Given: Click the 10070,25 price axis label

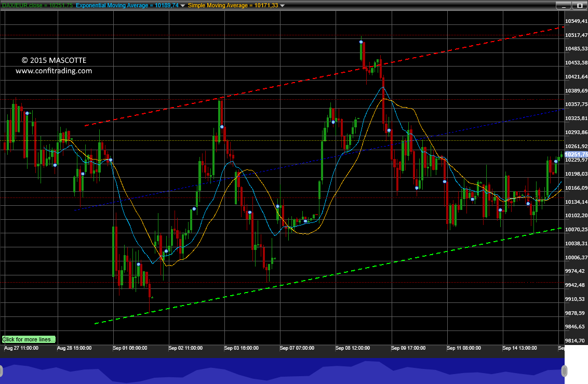Looking at the screenshot, I should click(577, 230).
